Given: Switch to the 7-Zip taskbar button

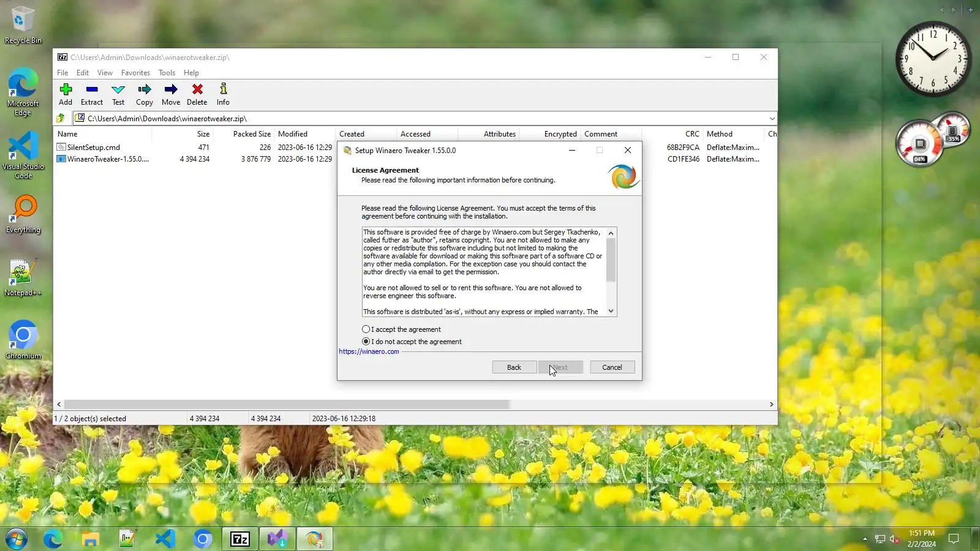Looking at the screenshot, I should [239, 539].
